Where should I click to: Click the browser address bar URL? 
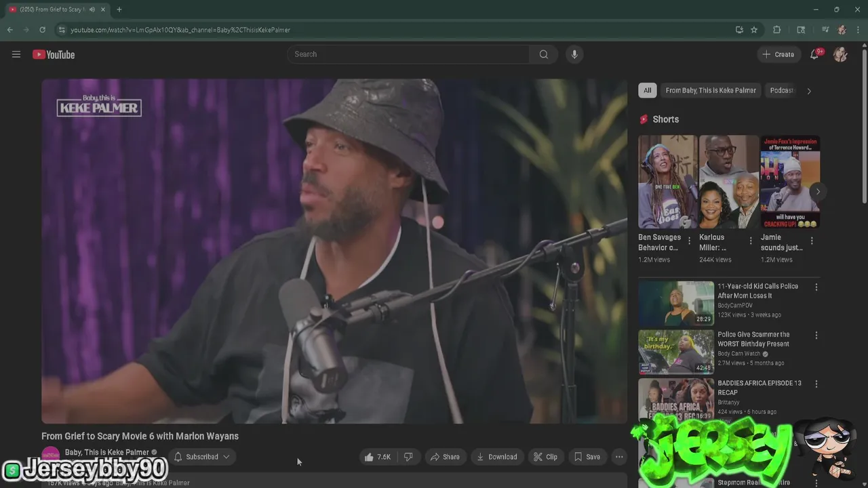pos(180,30)
